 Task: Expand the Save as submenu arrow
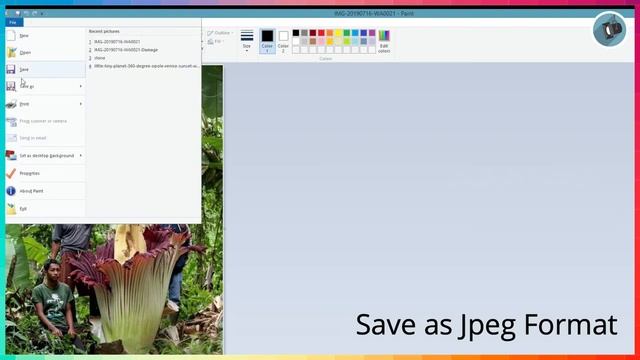81,86
